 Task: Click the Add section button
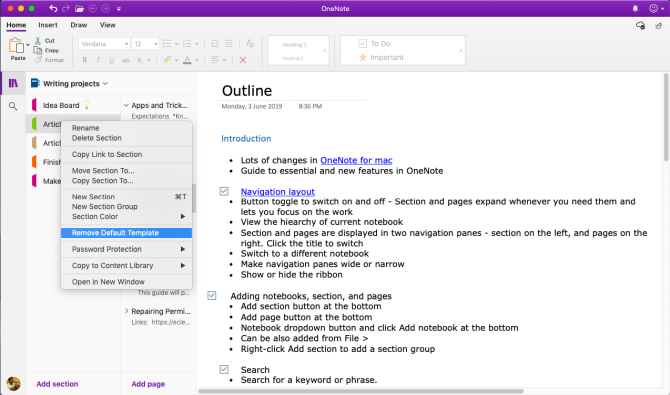[x=57, y=384]
